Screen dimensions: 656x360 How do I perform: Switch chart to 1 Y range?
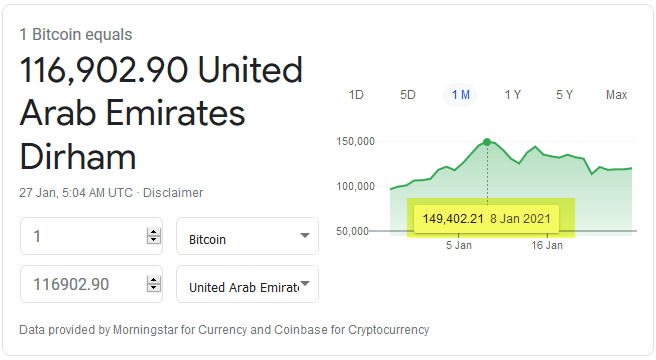pos(512,95)
